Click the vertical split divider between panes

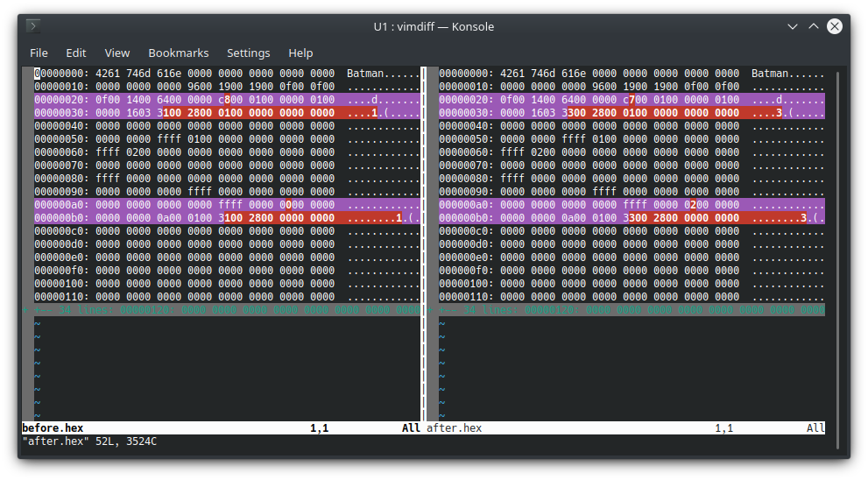[423, 244]
